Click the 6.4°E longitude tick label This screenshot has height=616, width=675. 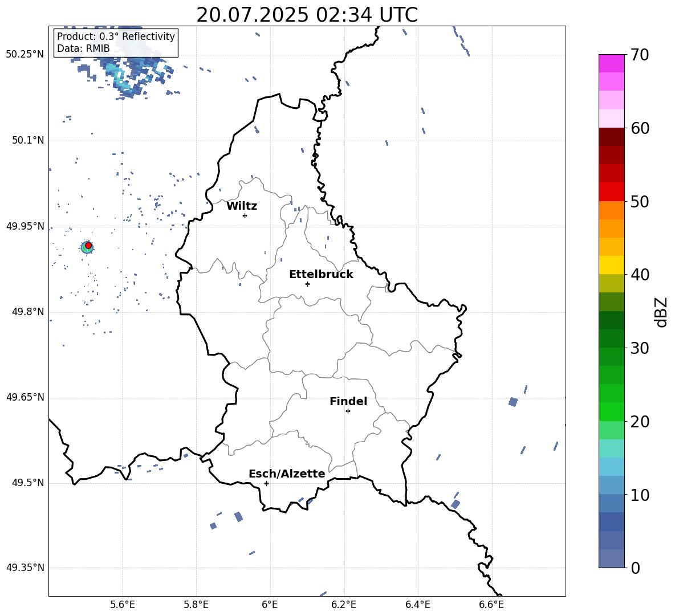(x=417, y=605)
